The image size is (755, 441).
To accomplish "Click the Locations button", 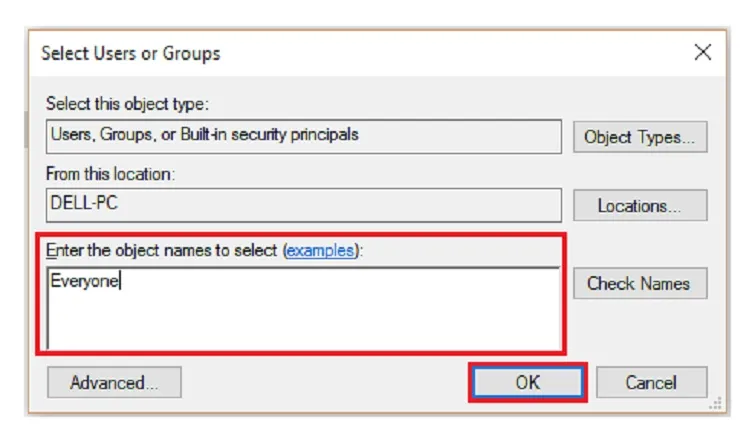I will click(x=639, y=206).
